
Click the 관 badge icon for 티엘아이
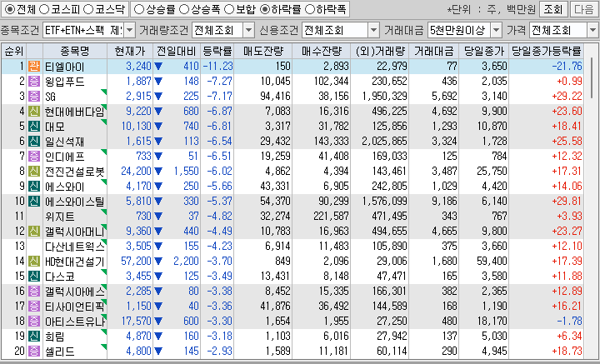pyautogui.click(x=34, y=67)
